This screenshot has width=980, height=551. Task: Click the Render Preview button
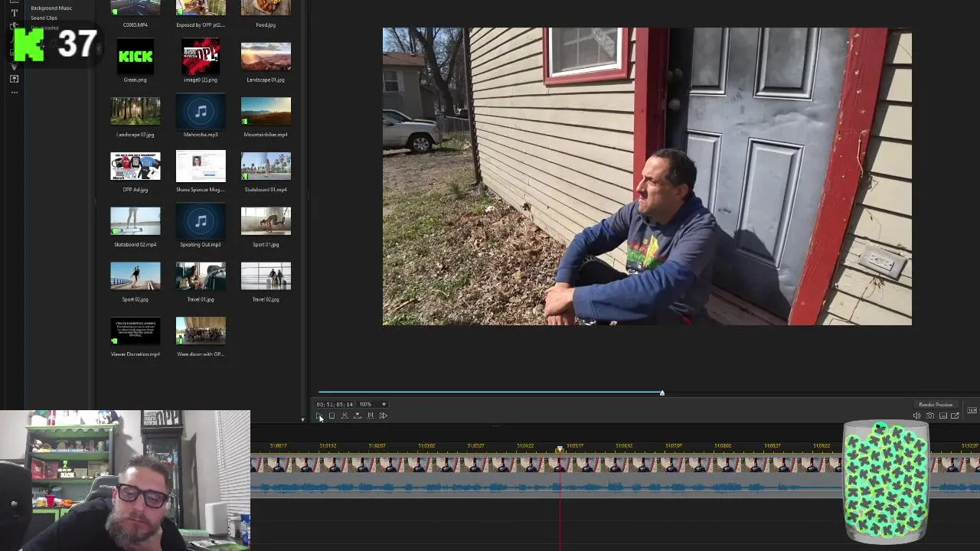(936, 404)
